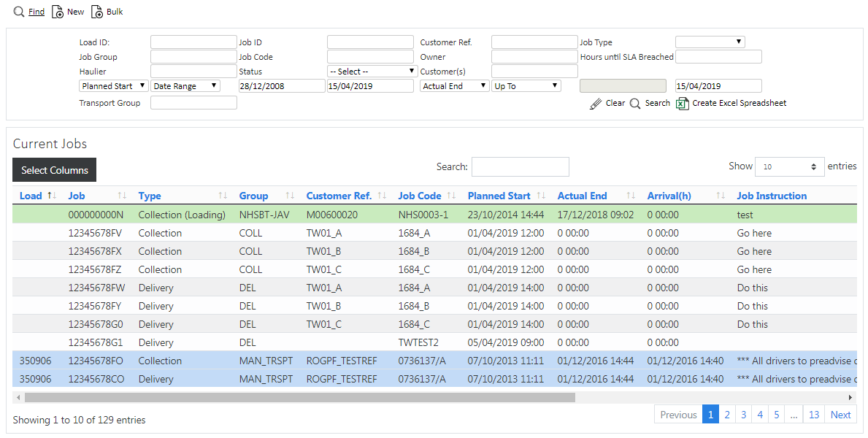Select current page 1 in pagination

point(710,415)
